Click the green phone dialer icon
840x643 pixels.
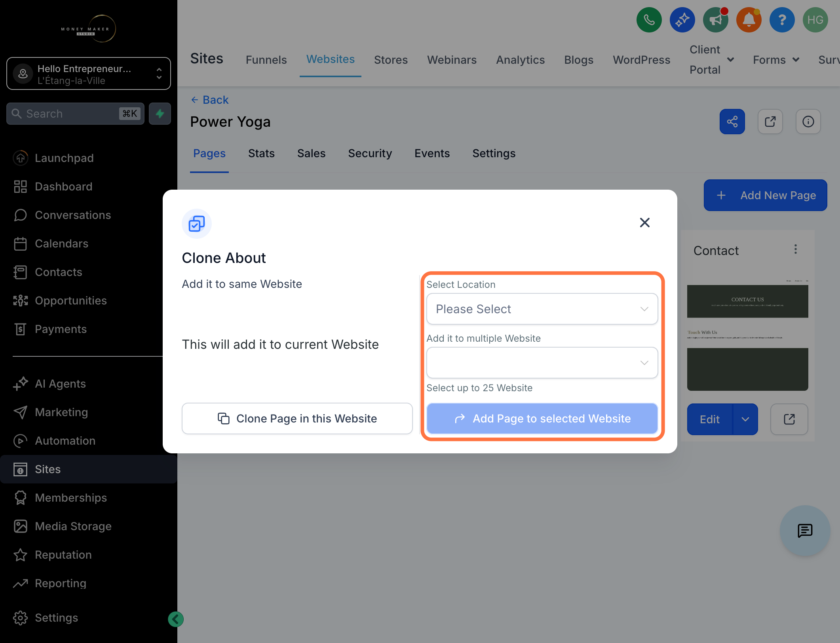pos(649,20)
